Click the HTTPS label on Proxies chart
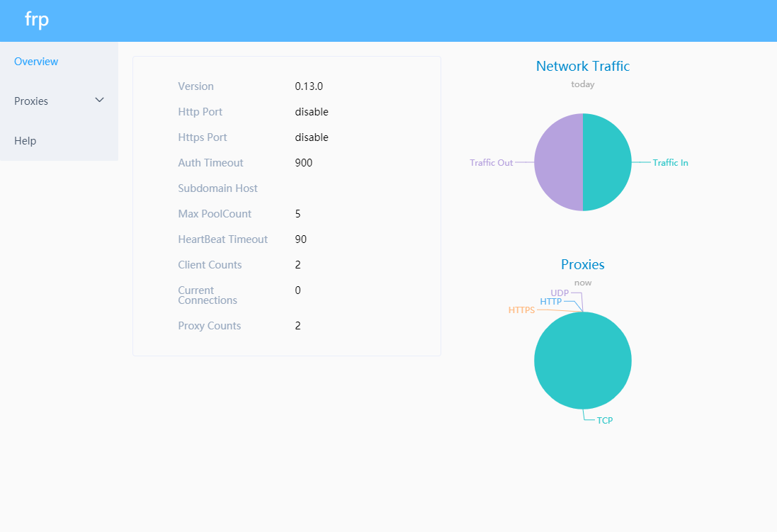The image size is (777, 532). (x=521, y=310)
